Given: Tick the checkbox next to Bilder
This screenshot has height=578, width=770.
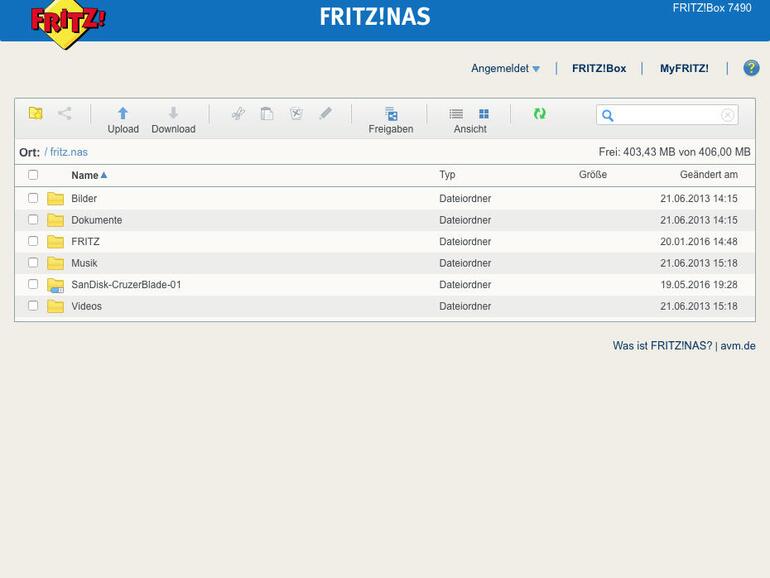Looking at the screenshot, I should [33, 198].
